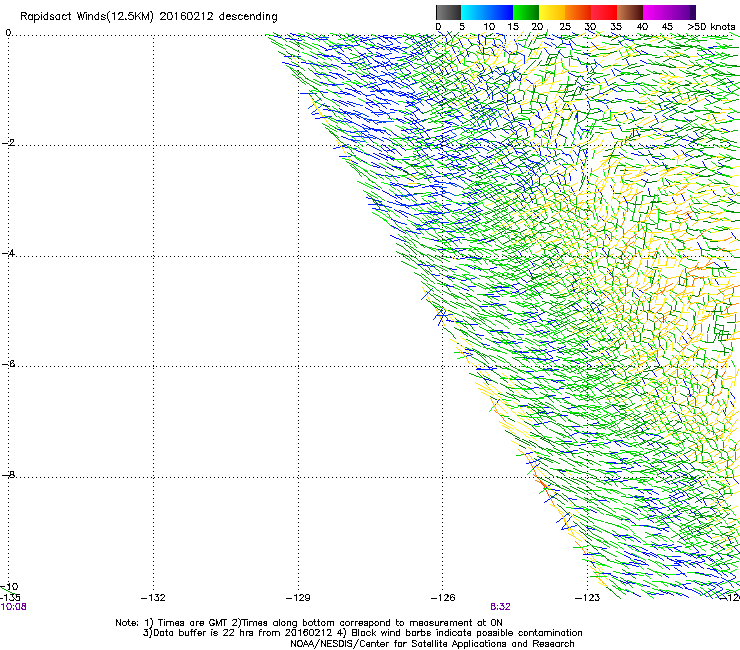Screen dimensions: 740x650
Task: Click the 'Note: 1) Times are GMT' line
Action: coord(309,623)
